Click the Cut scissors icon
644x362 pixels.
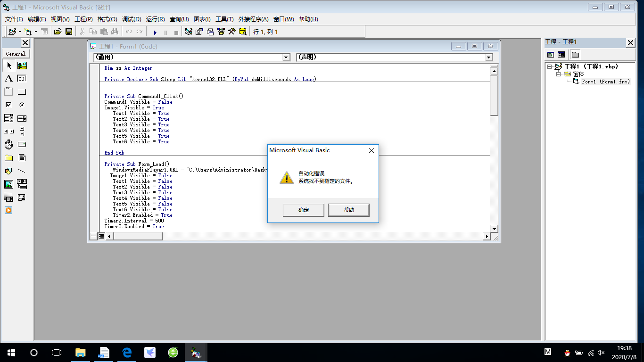coord(82,32)
